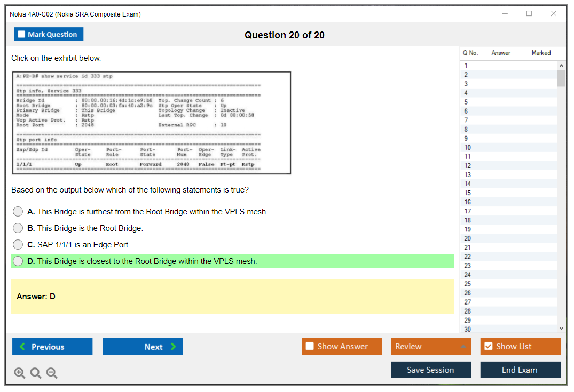Uncheck the Show List checkbox
574x392 pixels.
click(x=488, y=347)
